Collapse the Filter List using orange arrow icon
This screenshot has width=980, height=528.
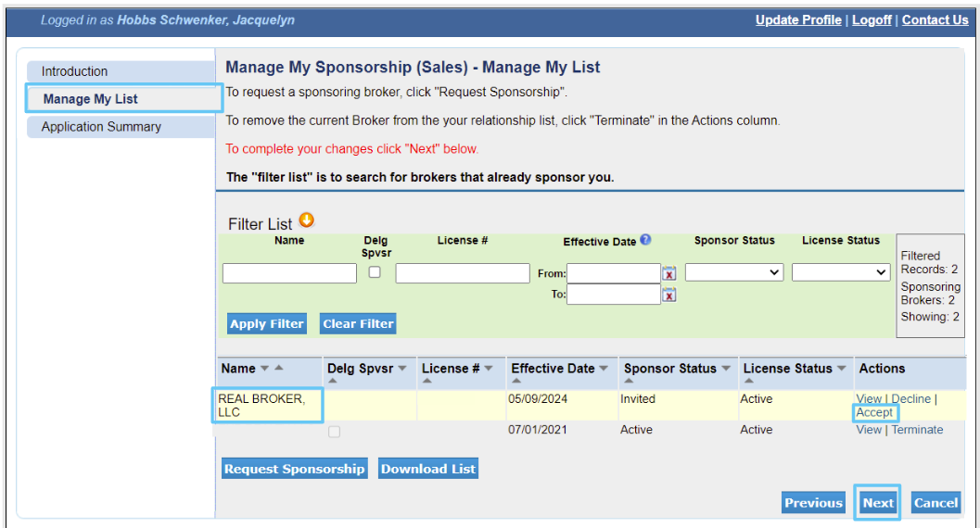pos(306,220)
